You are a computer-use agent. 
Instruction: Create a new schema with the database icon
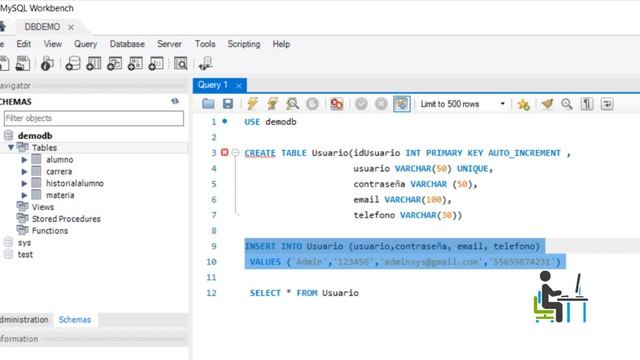point(73,64)
